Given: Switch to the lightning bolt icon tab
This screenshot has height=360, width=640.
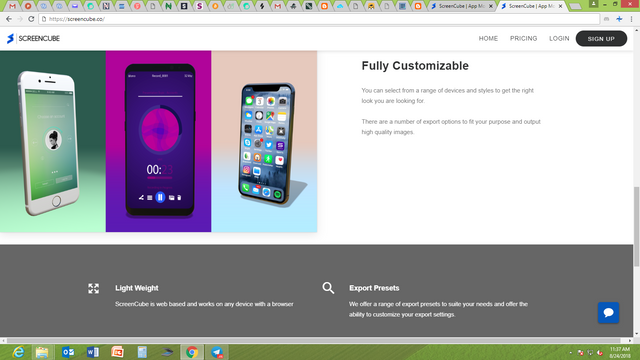Looking at the screenshot, I should [262, 6].
